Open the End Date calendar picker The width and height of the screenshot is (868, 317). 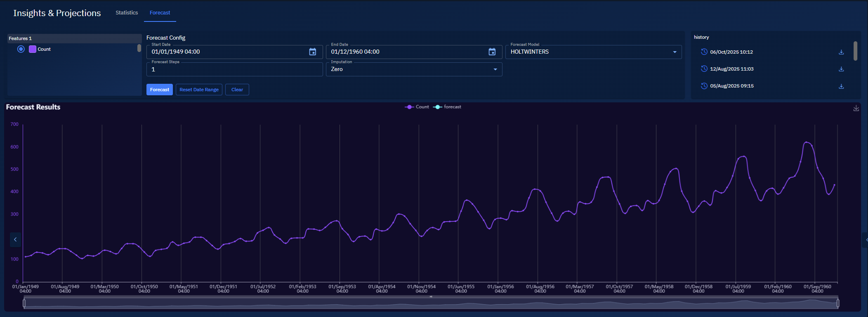pos(492,52)
